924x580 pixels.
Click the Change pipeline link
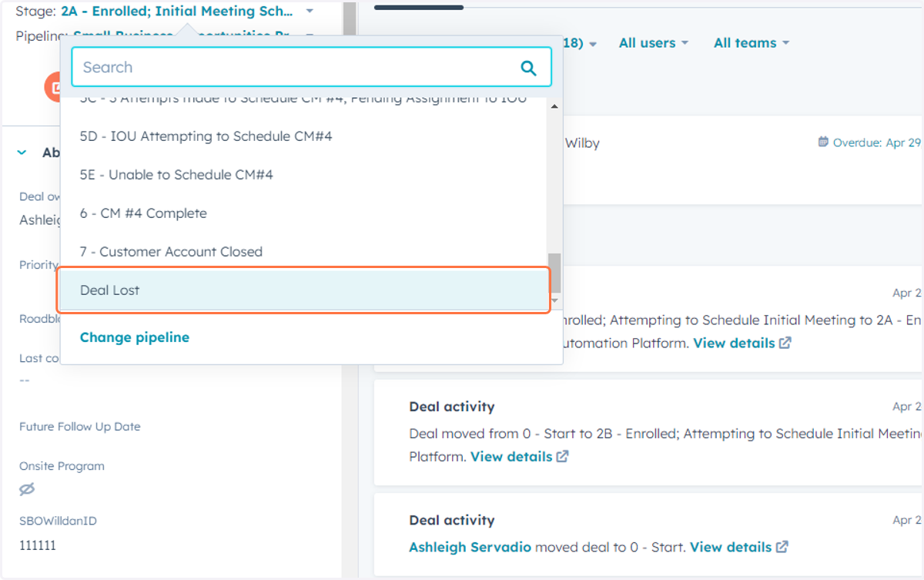click(x=135, y=337)
